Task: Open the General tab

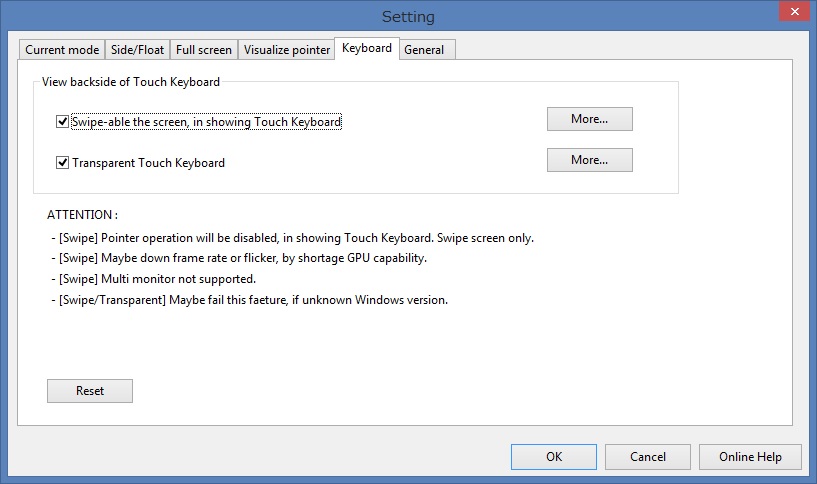Action: 424,49
